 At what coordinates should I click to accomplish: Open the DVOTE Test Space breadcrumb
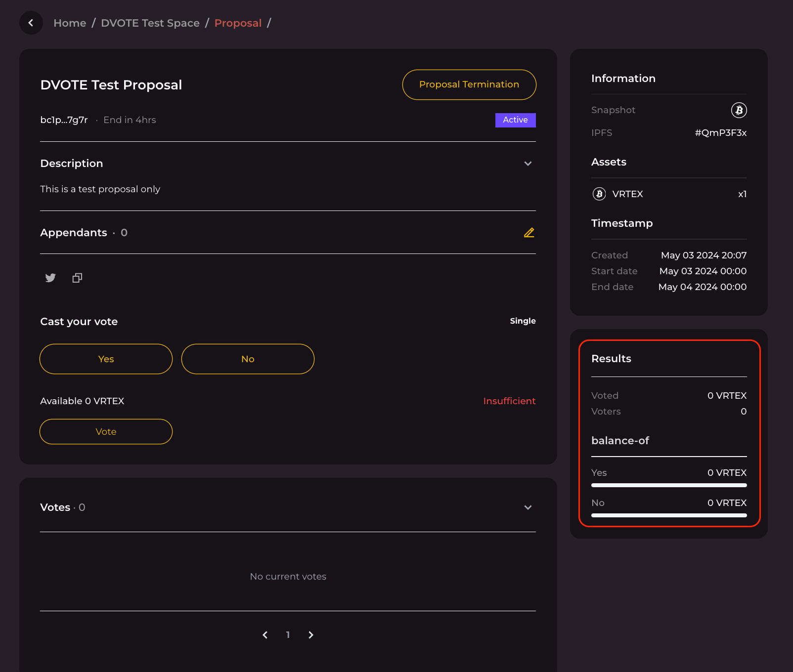tap(150, 23)
